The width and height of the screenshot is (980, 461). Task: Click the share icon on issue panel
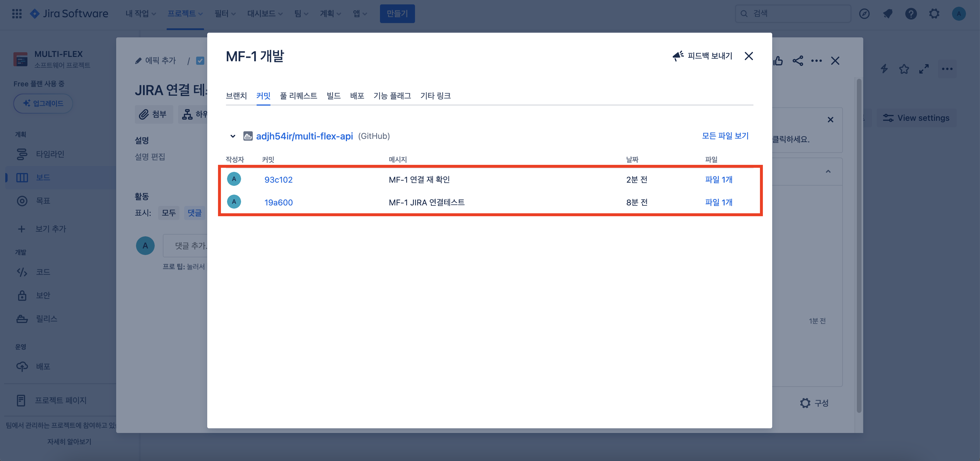(798, 61)
